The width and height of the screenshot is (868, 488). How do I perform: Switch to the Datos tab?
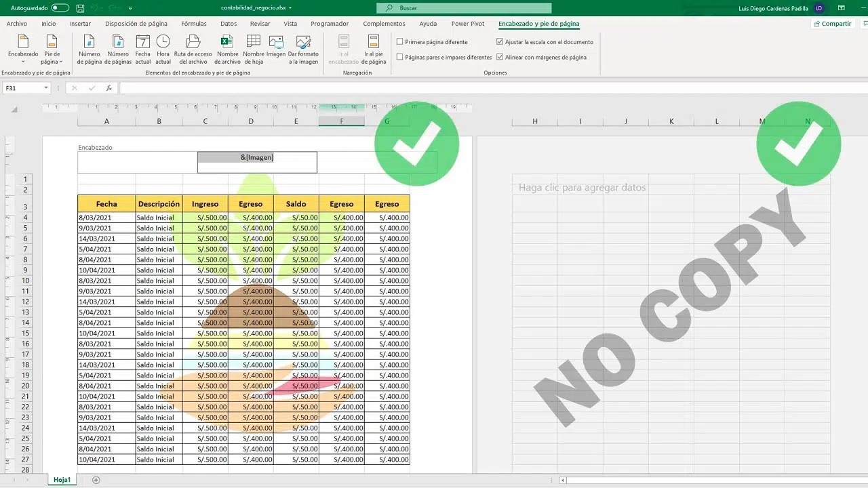[229, 24]
